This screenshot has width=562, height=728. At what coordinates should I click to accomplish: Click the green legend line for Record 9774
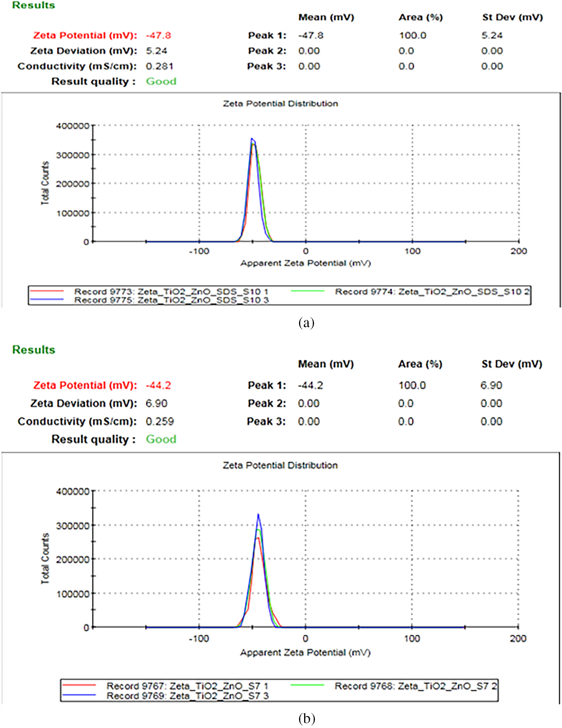pyautogui.click(x=307, y=291)
